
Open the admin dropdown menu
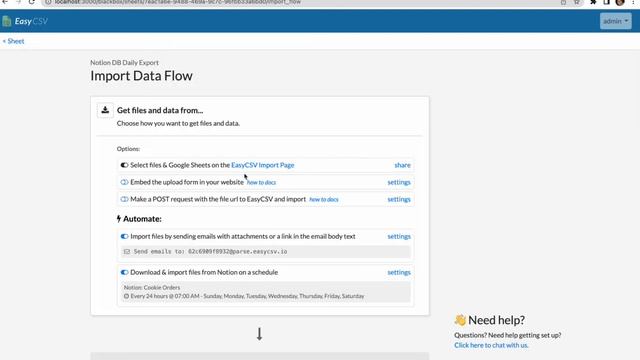(616, 21)
